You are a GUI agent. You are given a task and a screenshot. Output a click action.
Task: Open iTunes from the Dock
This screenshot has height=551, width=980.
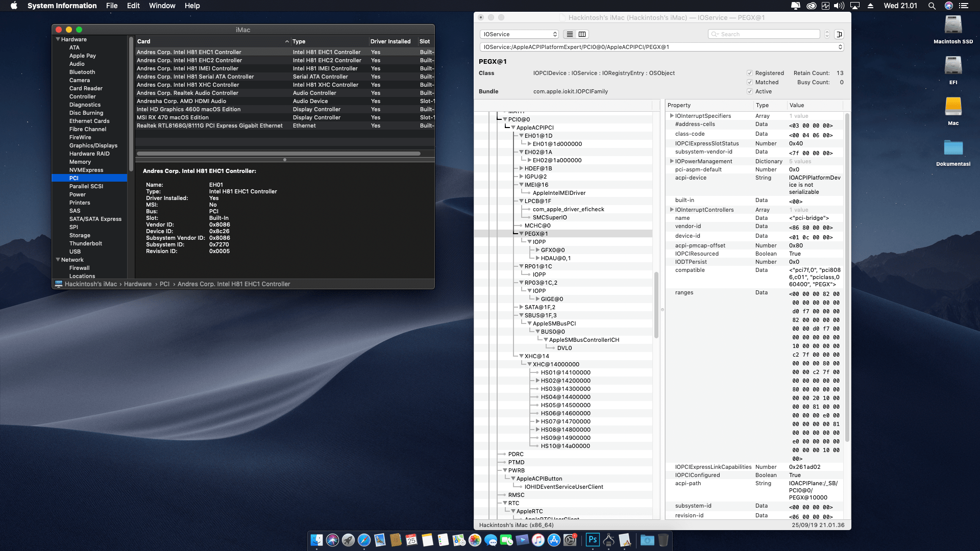pos(537,540)
